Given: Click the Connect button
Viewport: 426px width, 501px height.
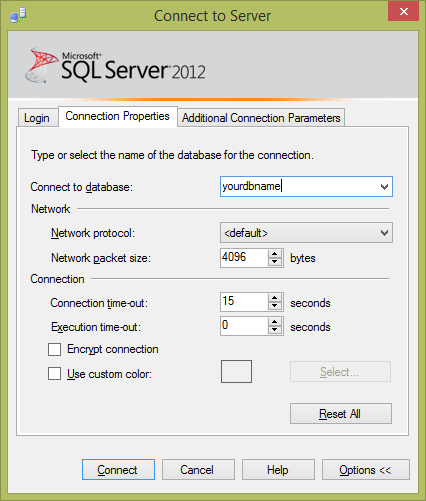Looking at the screenshot, I should coord(118,470).
